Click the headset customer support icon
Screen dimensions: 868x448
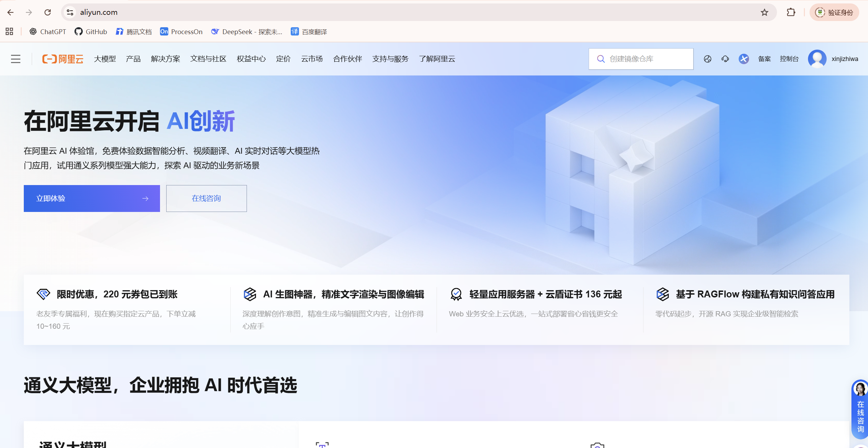point(725,59)
